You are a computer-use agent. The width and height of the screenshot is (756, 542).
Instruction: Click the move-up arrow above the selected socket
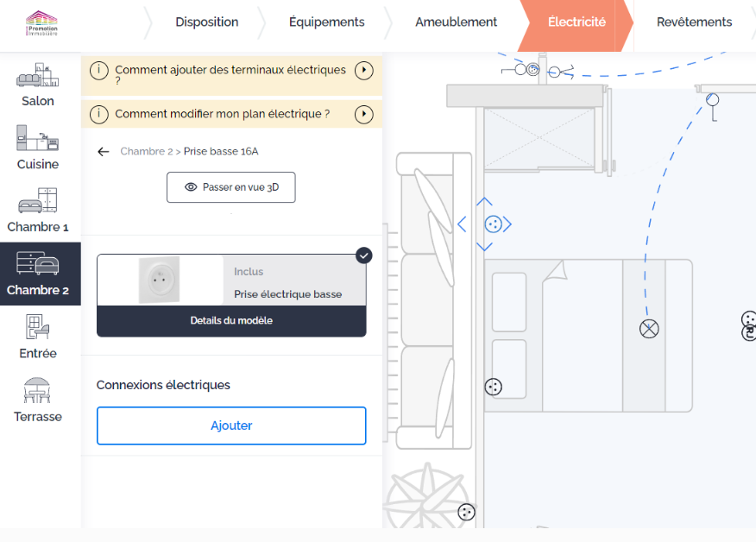pos(485,202)
